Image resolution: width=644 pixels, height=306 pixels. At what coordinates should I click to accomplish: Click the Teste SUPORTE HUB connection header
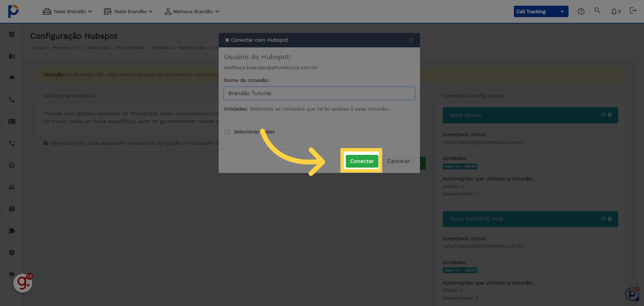(x=530, y=219)
